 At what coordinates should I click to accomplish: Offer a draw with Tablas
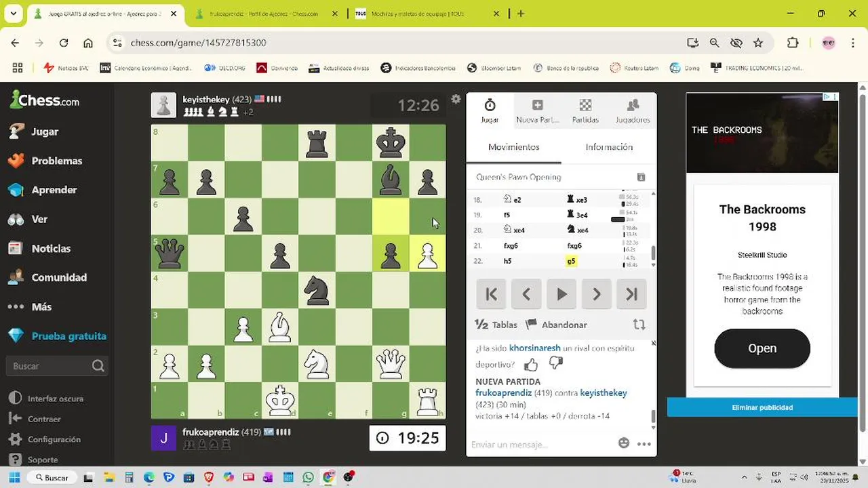(496, 325)
